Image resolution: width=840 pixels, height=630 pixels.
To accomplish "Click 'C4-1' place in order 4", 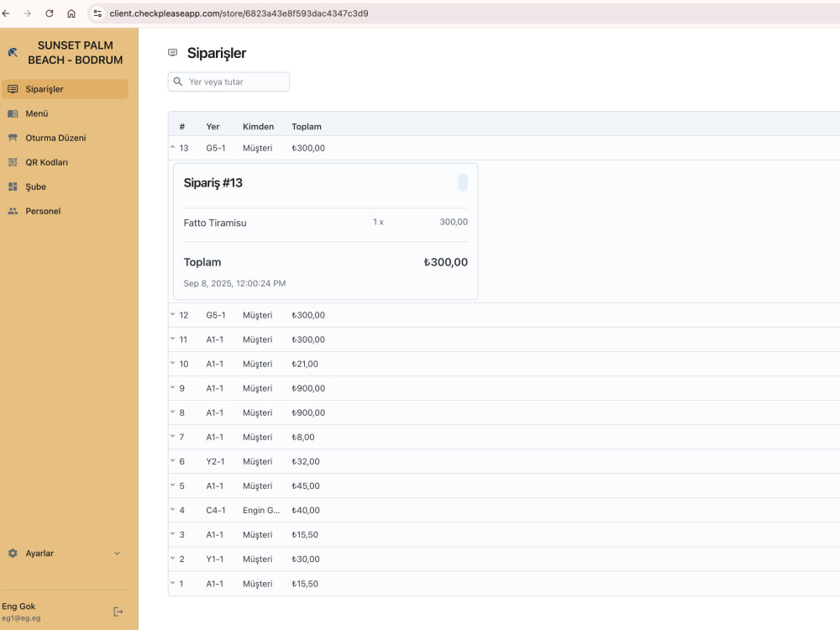I will click(x=215, y=511).
